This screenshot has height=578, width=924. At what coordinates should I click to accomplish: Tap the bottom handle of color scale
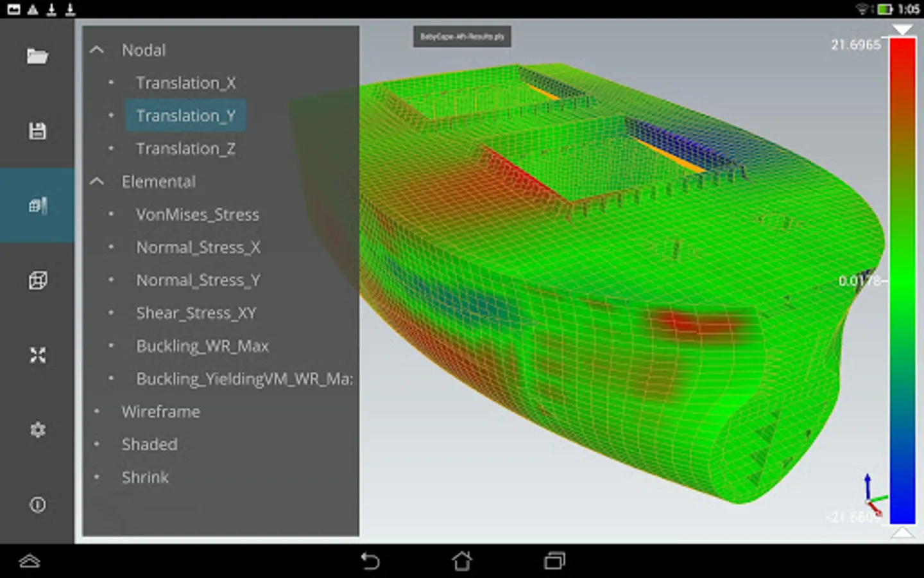pos(902,532)
